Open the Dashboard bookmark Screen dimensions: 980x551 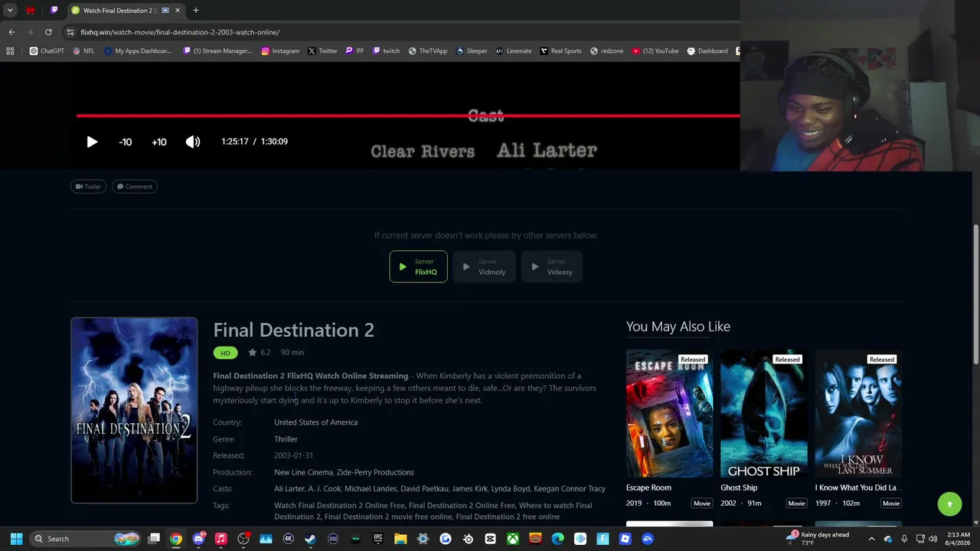click(x=707, y=51)
